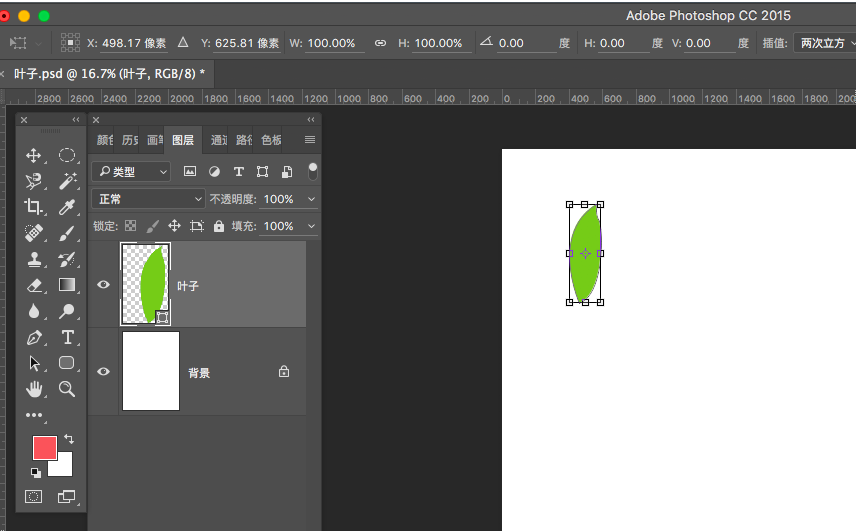Viewport: 856px width, 531px height.
Task: Select the Zoom tool
Action: pyautogui.click(x=67, y=389)
